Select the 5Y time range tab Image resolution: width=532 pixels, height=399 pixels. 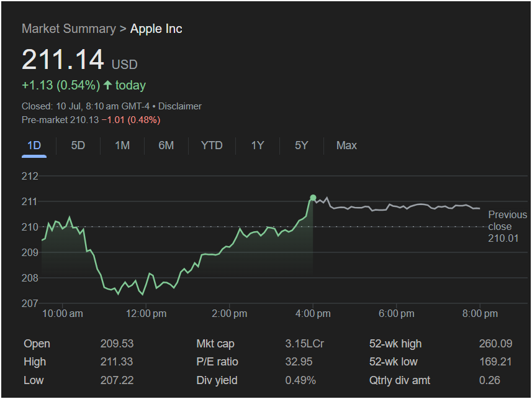pyautogui.click(x=301, y=145)
